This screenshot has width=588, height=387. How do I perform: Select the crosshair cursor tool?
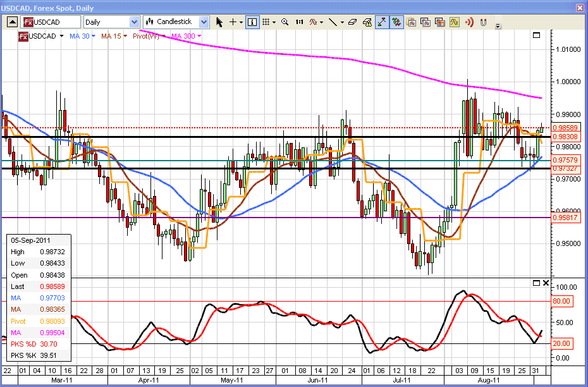coord(231,22)
